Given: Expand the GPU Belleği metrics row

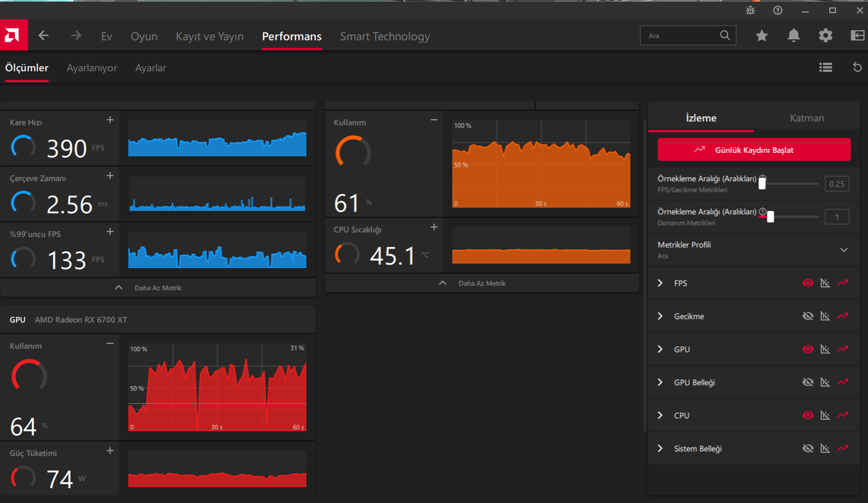Looking at the screenshot, I should (x=660, y=382).
